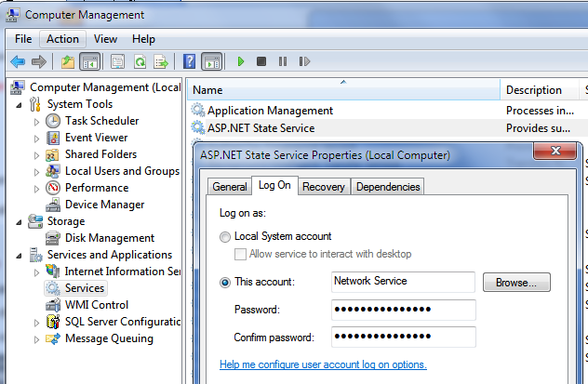The width and height of the screenshot is (588, 384).
Task: Expand the Event Viewer node
Action: point(36,139)
